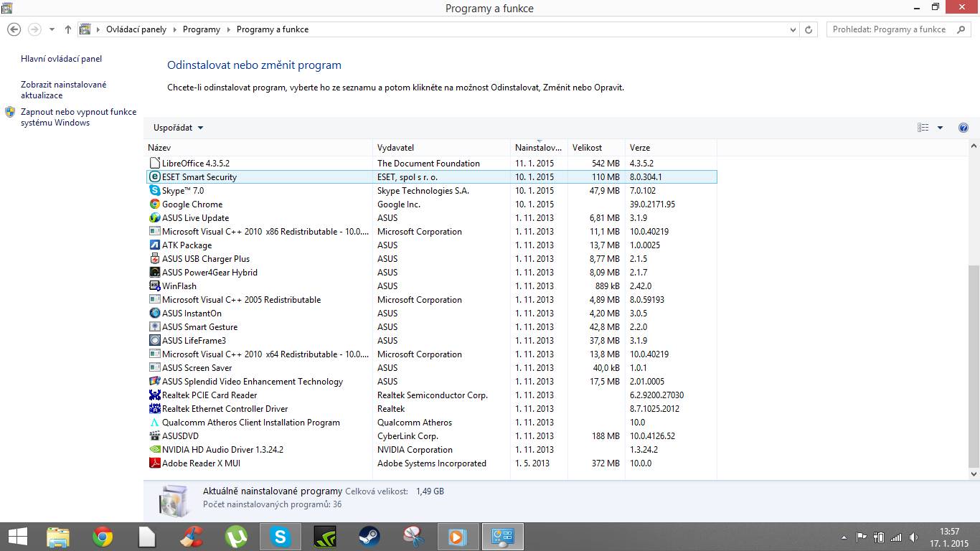The width and height of the screenshot is (980, 551).
Task: Click the ESET Smart Security icon in list
Action: [155, 177]
